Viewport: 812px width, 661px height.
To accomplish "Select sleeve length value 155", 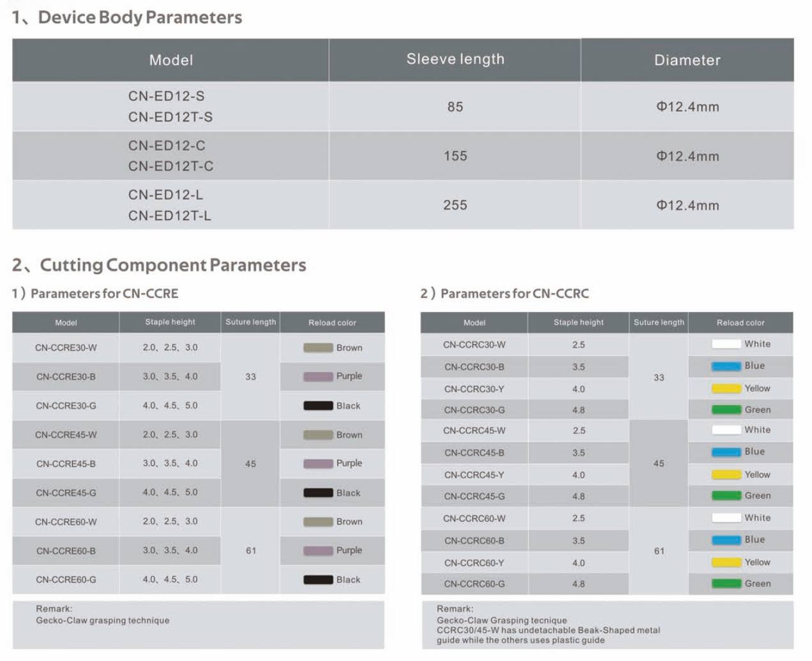I will click(x=455, y=156).
